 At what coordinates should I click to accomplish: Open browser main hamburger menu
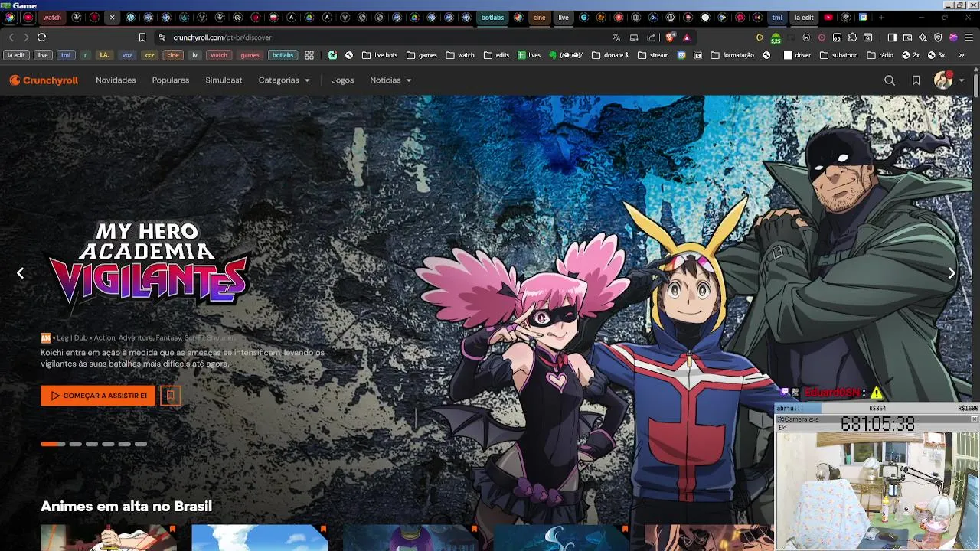point(969,37)
